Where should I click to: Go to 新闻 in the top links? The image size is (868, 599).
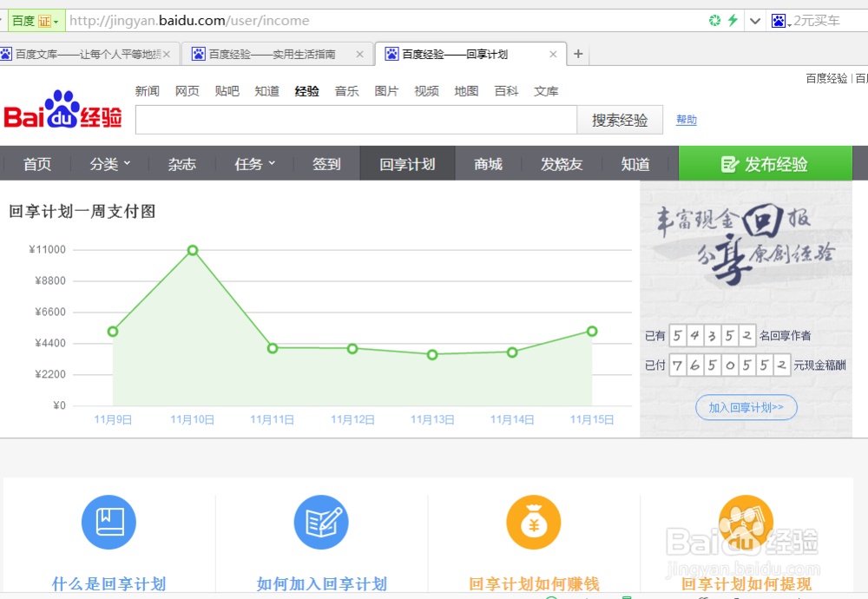pos(148,91)
